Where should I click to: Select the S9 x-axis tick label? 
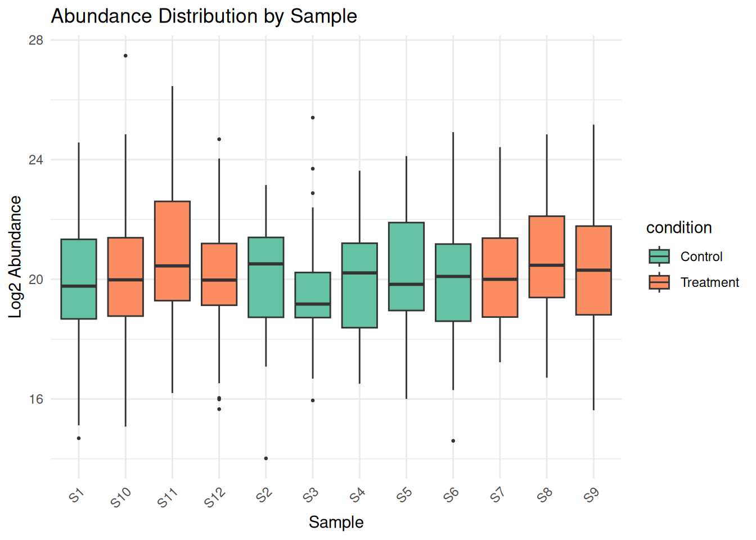(x=591, y=496)
